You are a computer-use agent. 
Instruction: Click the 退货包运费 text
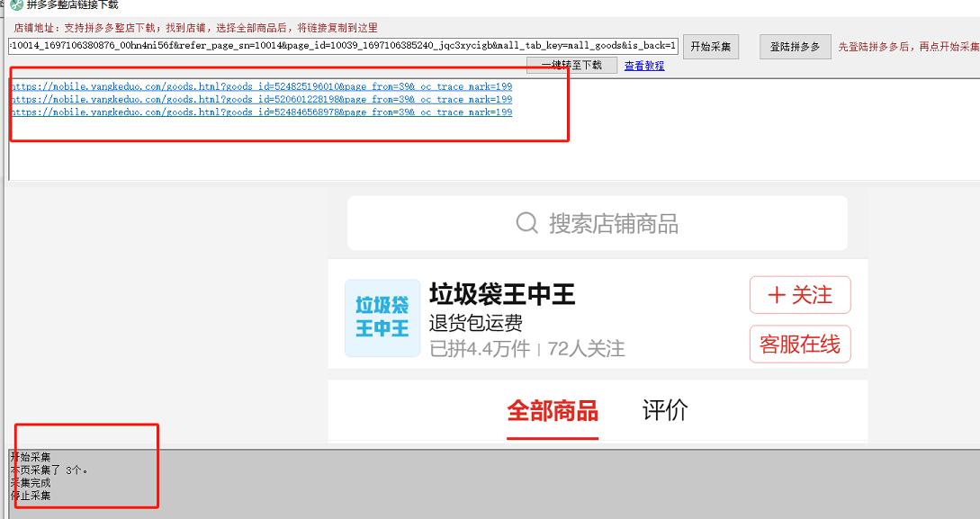[x=476, y=323]
